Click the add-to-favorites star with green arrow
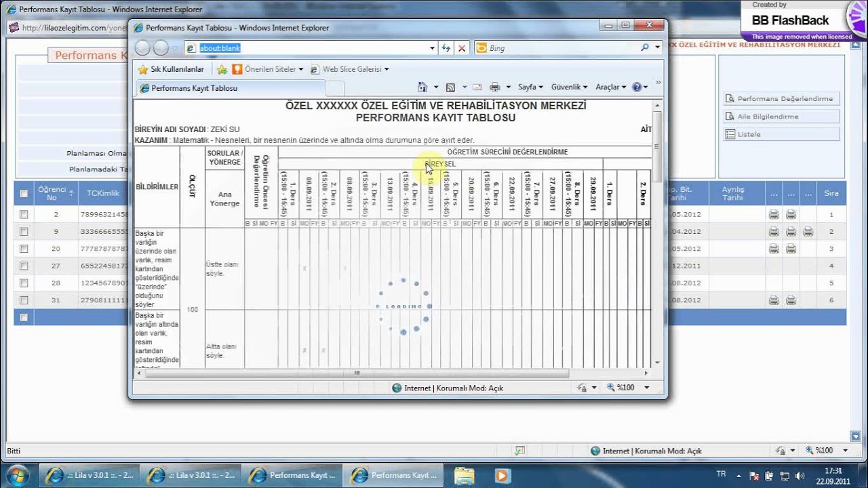This screenshot has height=488, width=868. pos(222,69)
